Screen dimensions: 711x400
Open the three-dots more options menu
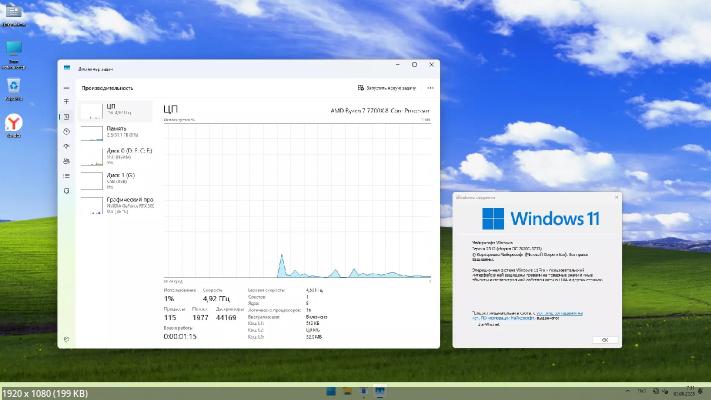click(428, 88)
